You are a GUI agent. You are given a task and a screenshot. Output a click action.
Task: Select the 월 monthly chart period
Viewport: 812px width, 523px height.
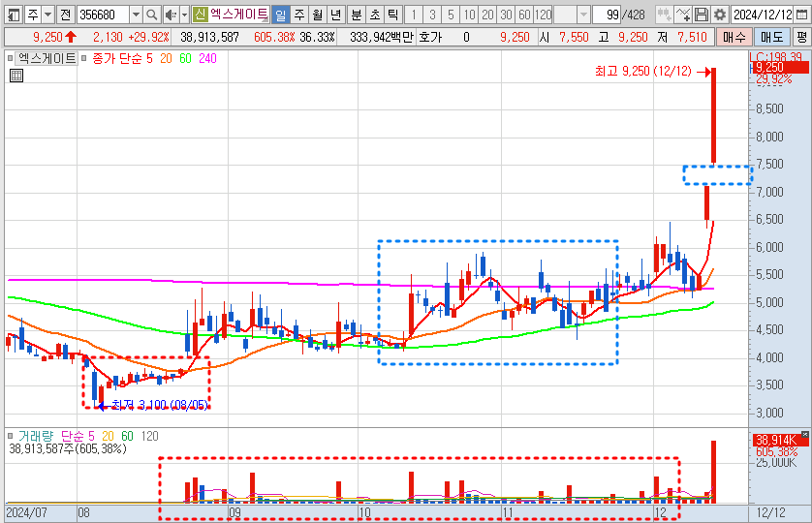(318, 15)
